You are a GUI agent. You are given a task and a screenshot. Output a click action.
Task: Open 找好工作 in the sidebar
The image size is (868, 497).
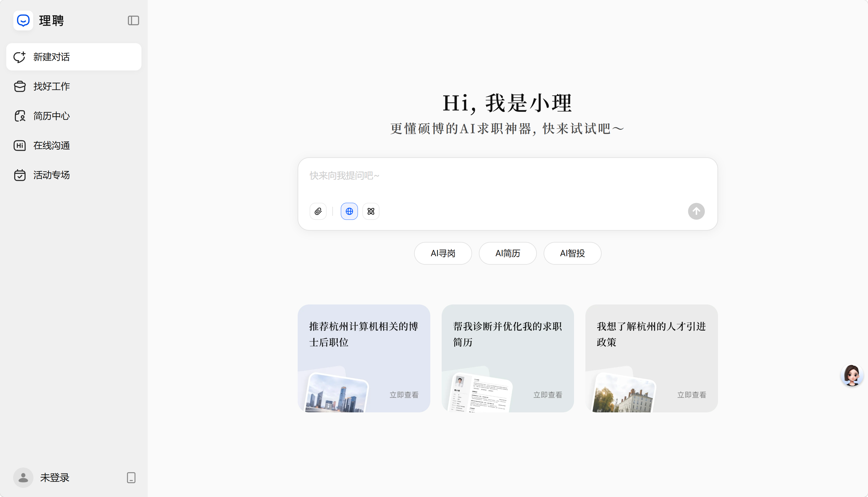coord(74,86)
